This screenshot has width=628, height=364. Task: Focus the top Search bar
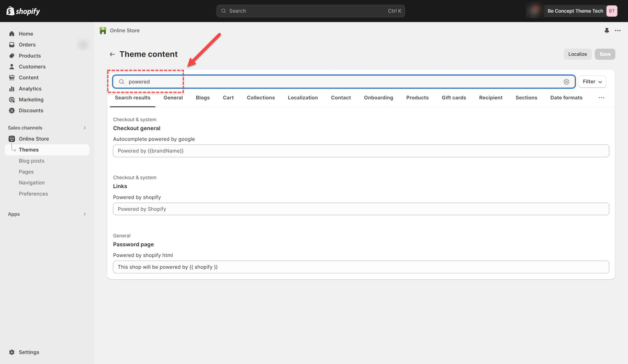pyautogui.click(x=310, y=11)
